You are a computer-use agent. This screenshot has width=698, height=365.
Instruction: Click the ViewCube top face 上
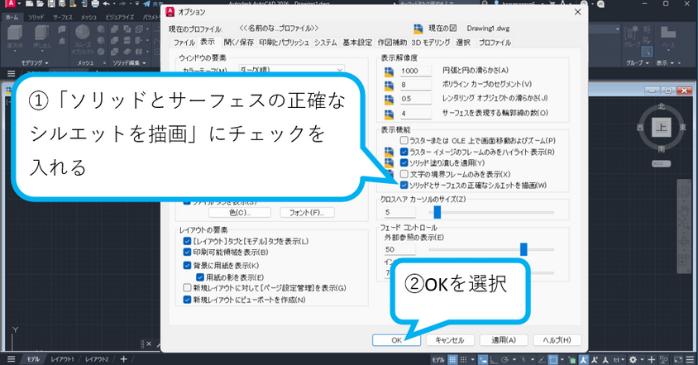(661, 128)
